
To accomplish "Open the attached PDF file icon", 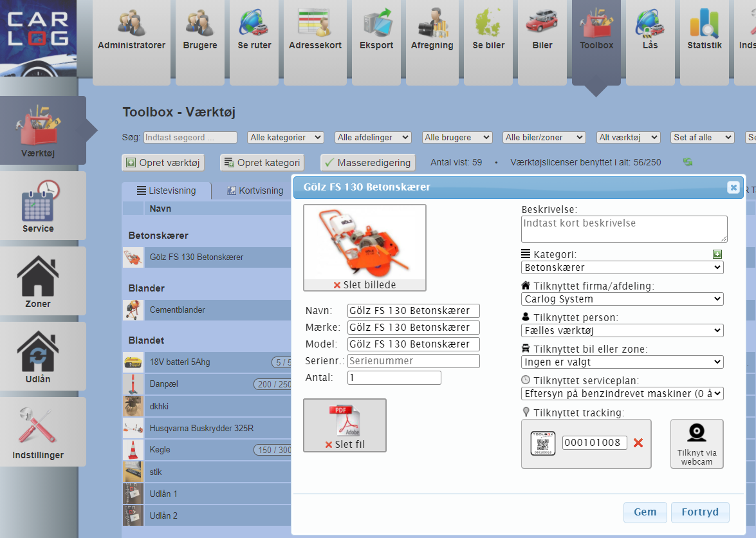I will [x=345, y=420].
